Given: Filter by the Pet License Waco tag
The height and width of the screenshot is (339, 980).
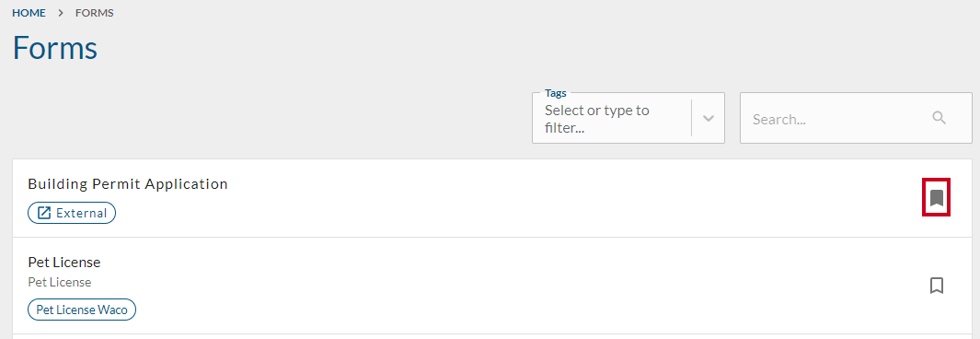Looking at the screenshot, I should click(82, 310).
